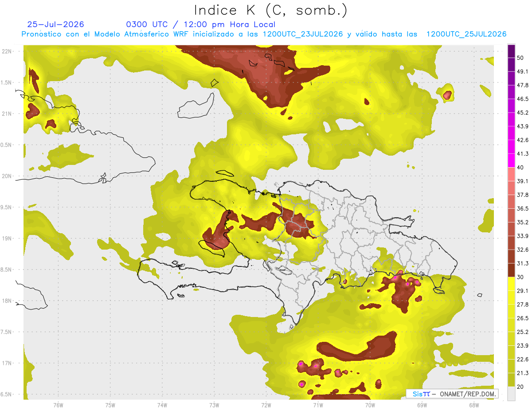Click the longitude axis label "73W"
This screenshot has height=411, width=532.
[214, 405]
